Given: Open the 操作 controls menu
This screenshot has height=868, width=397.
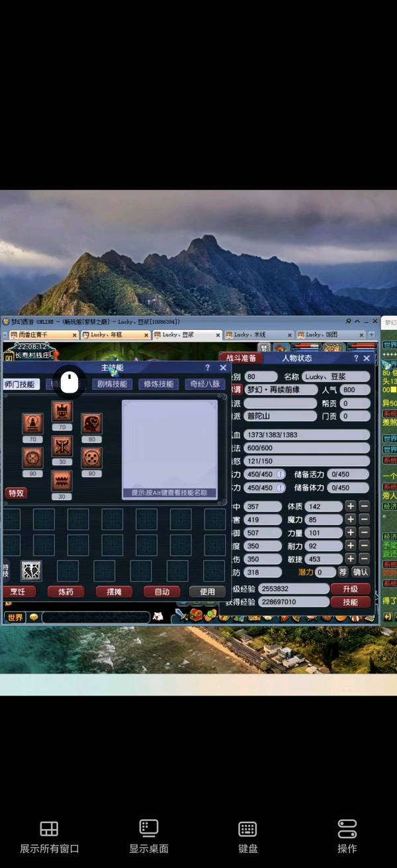Looking at the screenshot, I should 347,837.
